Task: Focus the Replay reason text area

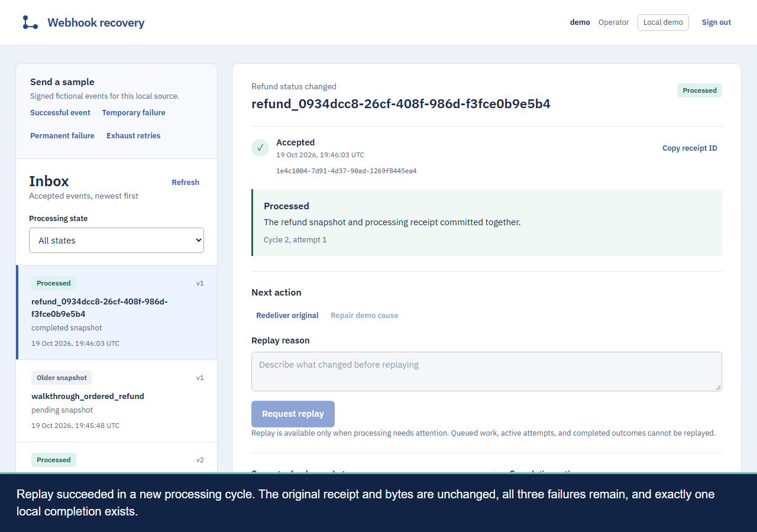Action: 487,372
